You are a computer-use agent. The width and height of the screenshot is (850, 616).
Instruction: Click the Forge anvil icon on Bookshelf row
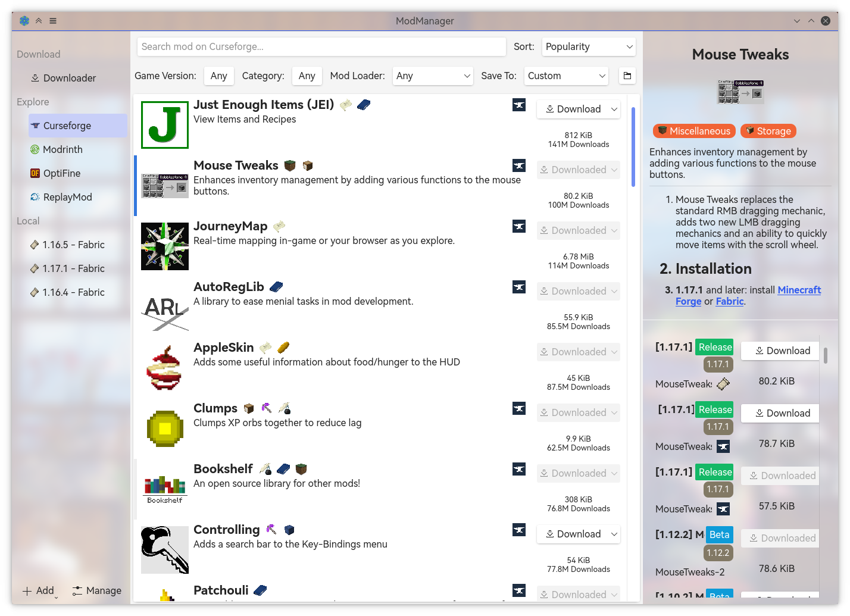519,469
